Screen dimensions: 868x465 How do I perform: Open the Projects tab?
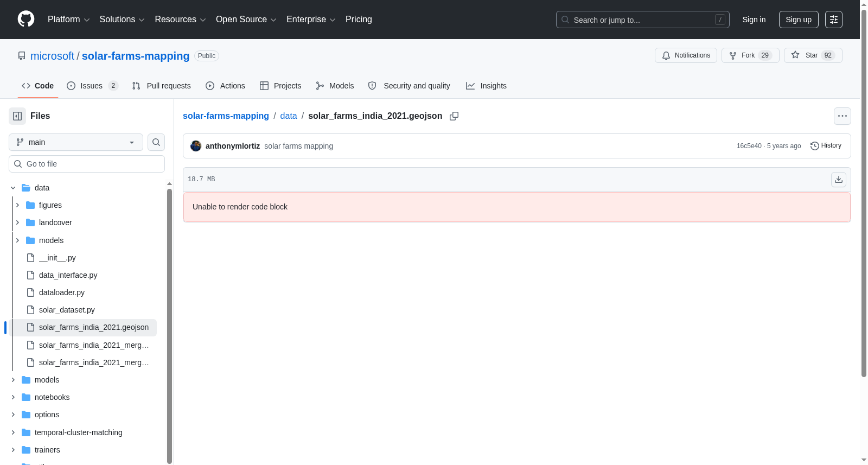(x=280, y=86)
